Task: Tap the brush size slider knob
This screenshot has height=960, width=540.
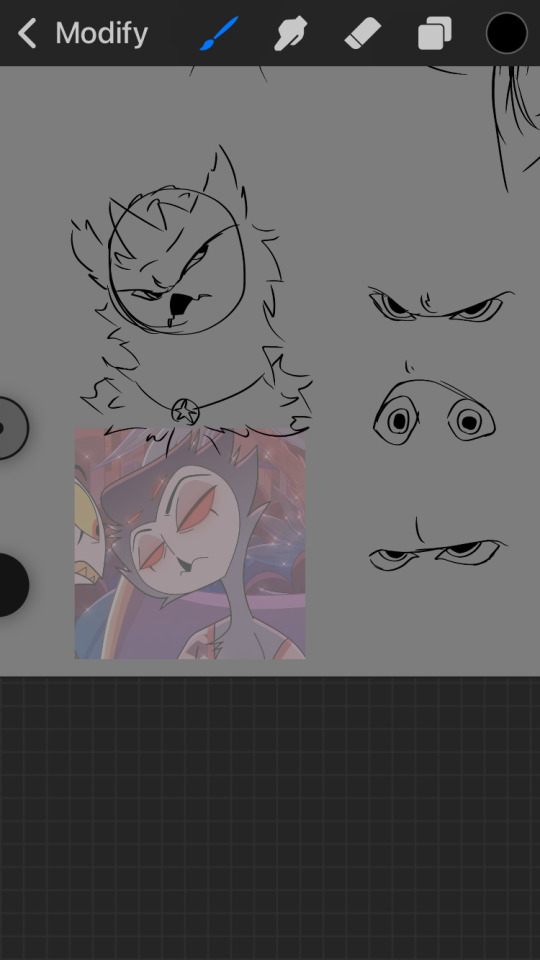Action: [x=9, y=427]
